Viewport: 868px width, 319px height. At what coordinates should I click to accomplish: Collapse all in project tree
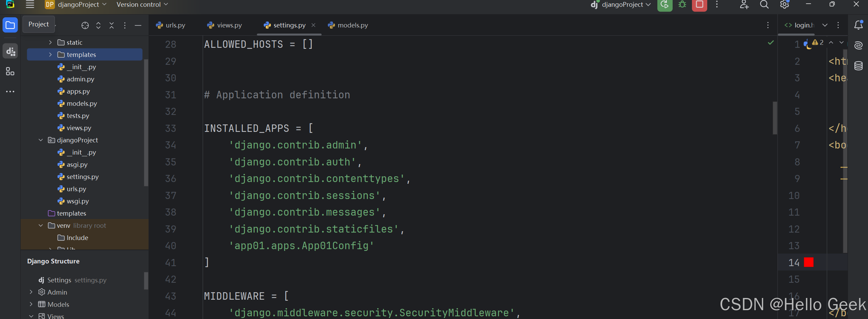(x=112, y=25)
